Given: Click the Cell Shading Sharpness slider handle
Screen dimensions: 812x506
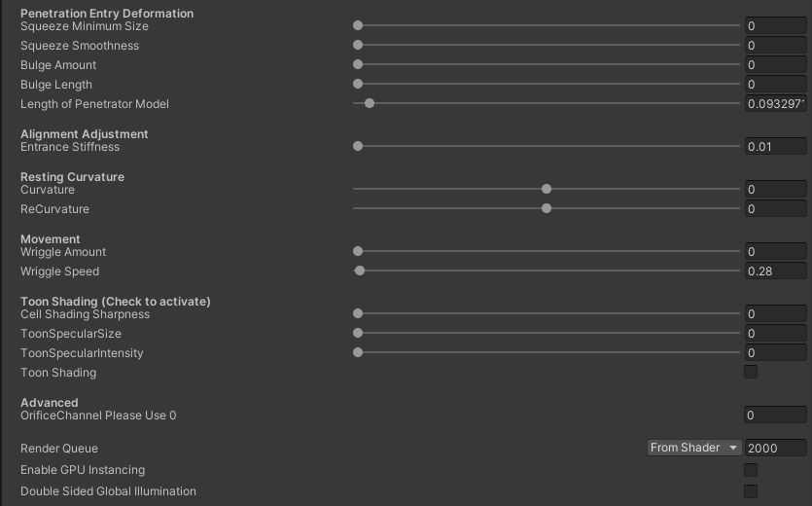Looking at the screenshot, I should 358,314.
